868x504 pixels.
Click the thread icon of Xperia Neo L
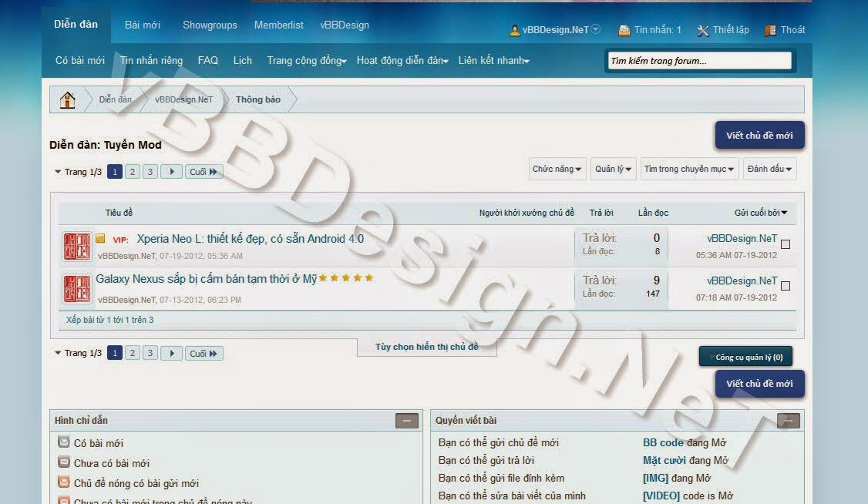[76, 246]
